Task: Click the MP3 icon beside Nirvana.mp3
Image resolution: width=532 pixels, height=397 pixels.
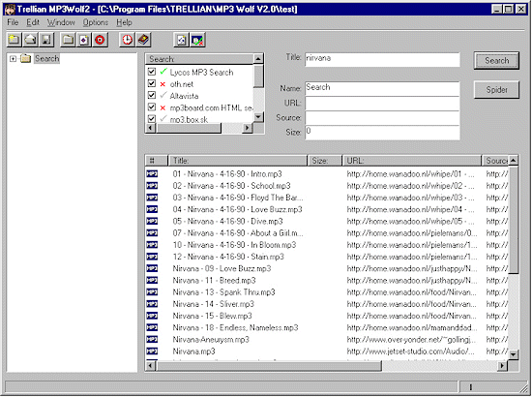Action: click(x=152, y=351)
